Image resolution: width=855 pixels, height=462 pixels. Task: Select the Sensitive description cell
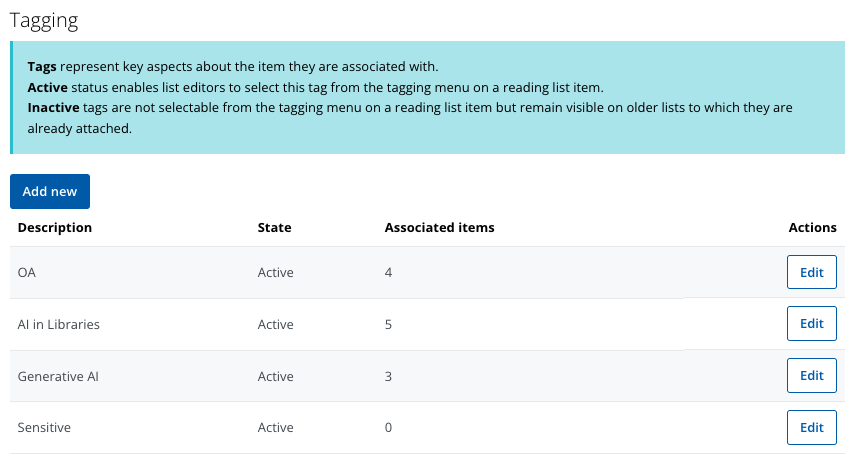(44, 428)
